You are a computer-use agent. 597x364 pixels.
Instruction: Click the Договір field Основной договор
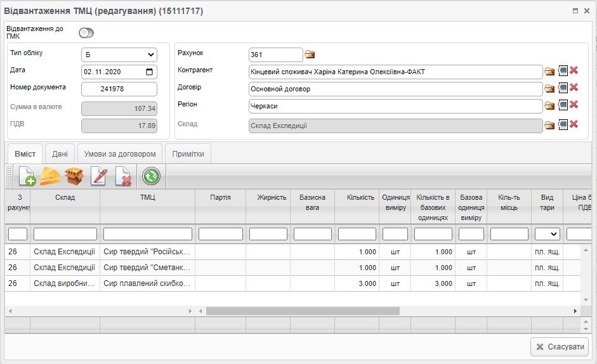click(x=396, y=89)
